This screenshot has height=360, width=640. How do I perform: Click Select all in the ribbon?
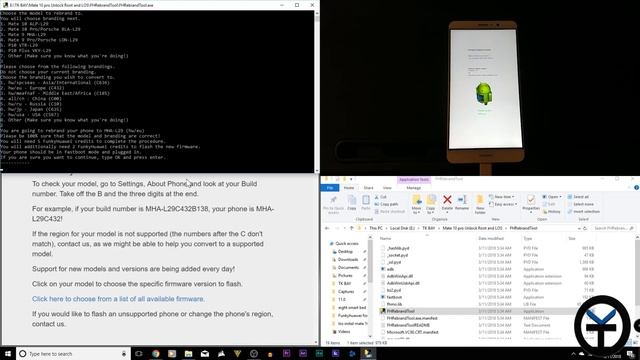coord(578,197)
